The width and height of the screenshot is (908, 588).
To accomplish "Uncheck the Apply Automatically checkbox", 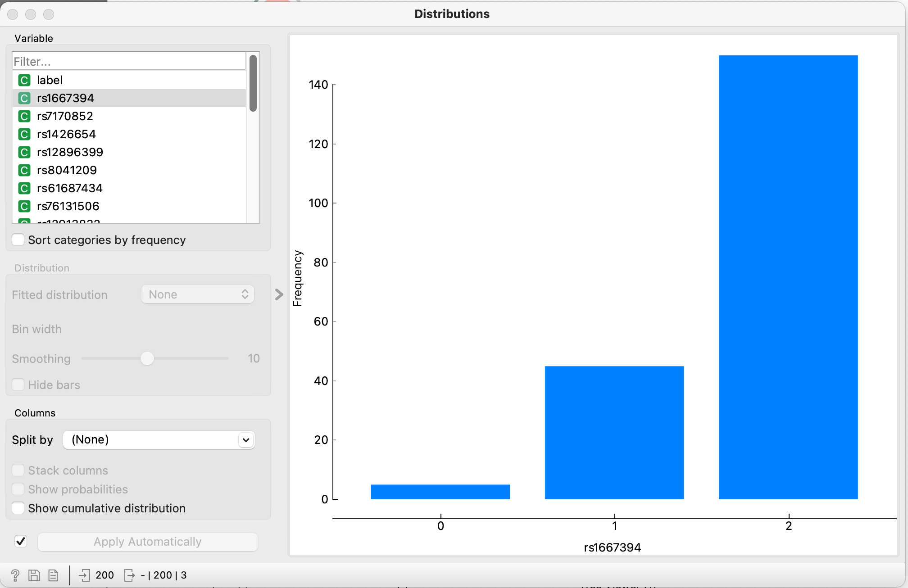I will [x=21, y=541].
